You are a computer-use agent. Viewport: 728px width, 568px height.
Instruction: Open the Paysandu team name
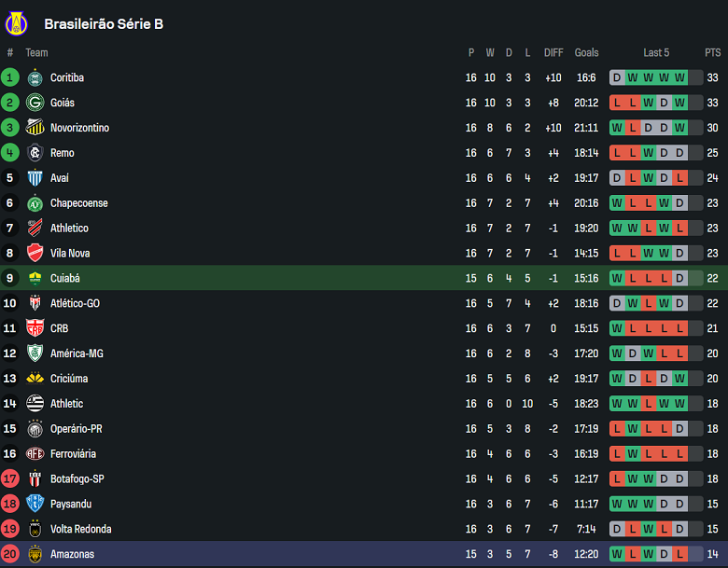(71, 504)
